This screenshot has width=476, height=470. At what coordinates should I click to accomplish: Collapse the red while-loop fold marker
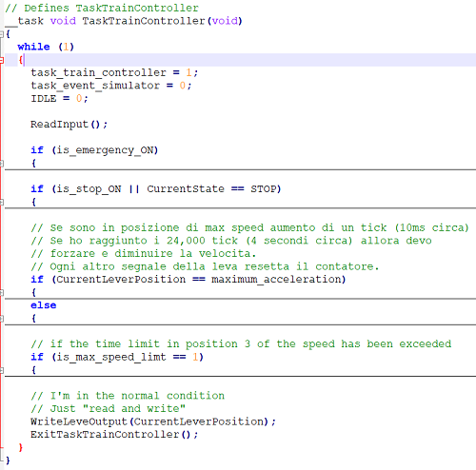(2, 60)
